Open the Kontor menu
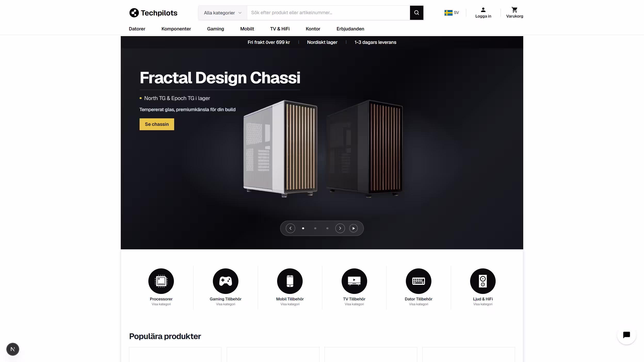 [x=313, y=29]
